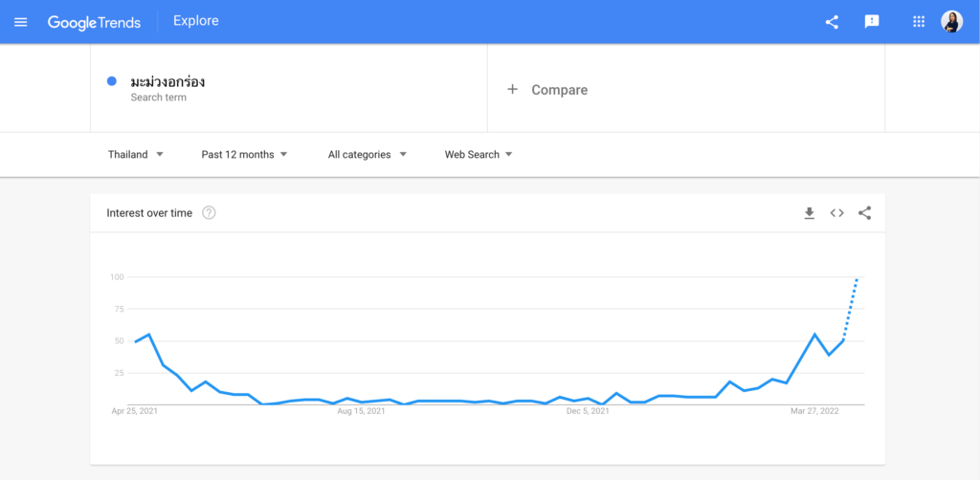Click the embed code icon
Image resolution: width=980 pixels, height=480 pixels.
coord(836,213)
